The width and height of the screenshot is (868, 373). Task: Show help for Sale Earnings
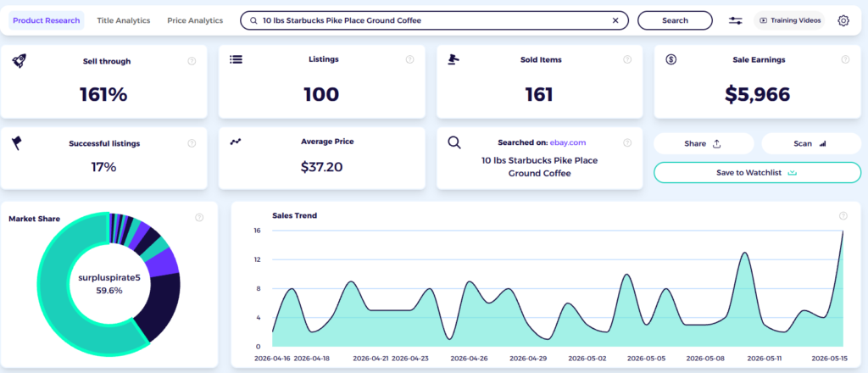tap(845, 59)
